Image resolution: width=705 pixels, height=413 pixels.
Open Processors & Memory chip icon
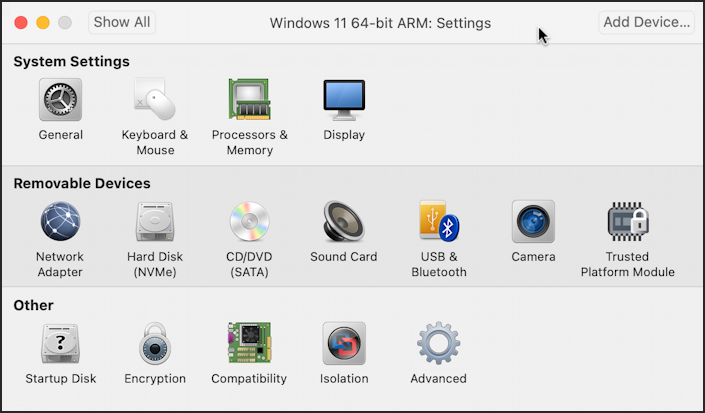pos(250,99)
